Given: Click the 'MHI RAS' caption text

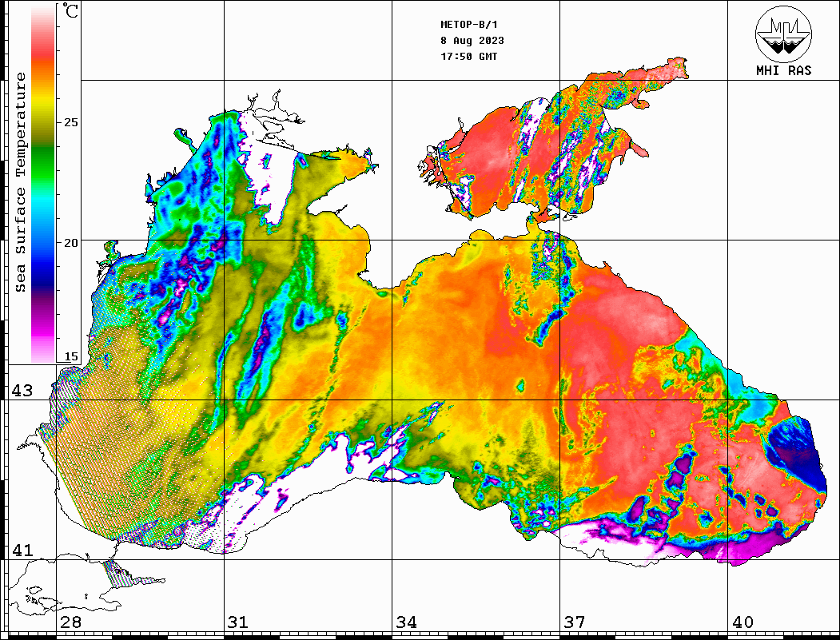Looking at the screenshot, I should coord(784,70).
